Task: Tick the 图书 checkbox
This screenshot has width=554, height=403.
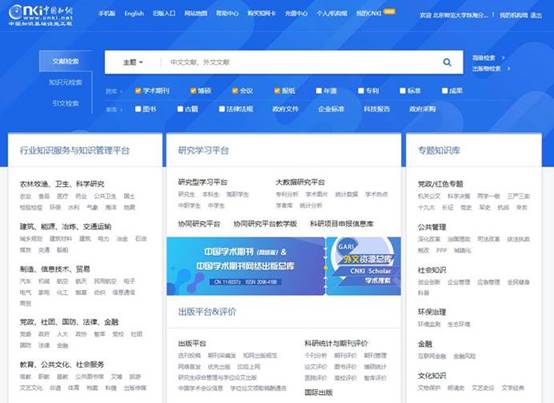Action: click(x=138, y=109)
